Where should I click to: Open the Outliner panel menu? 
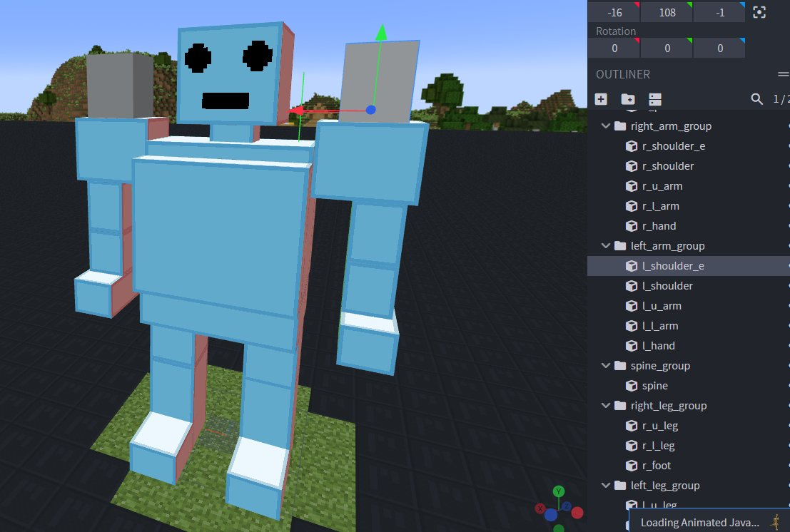pyautogui.click(x=783, y=73)
